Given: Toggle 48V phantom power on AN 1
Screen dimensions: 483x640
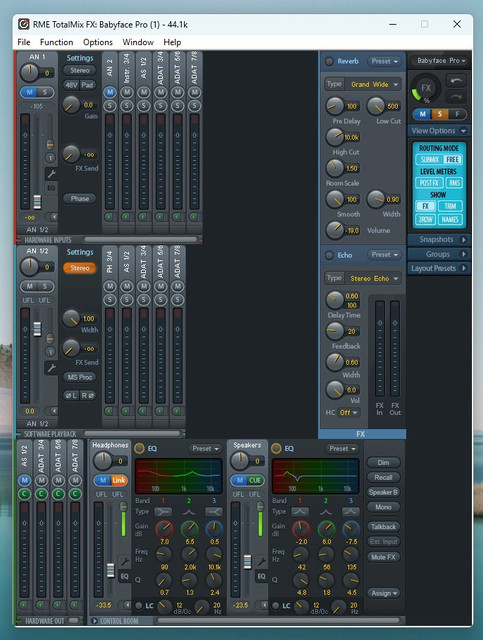Looking at the screenshot, I should [71, 85].
